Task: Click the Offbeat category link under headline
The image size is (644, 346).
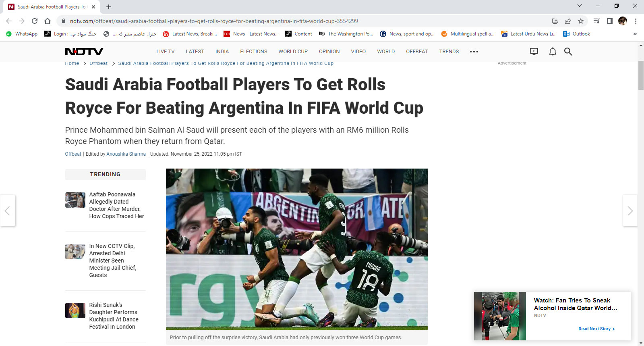Action: click(x=73, y=154)
